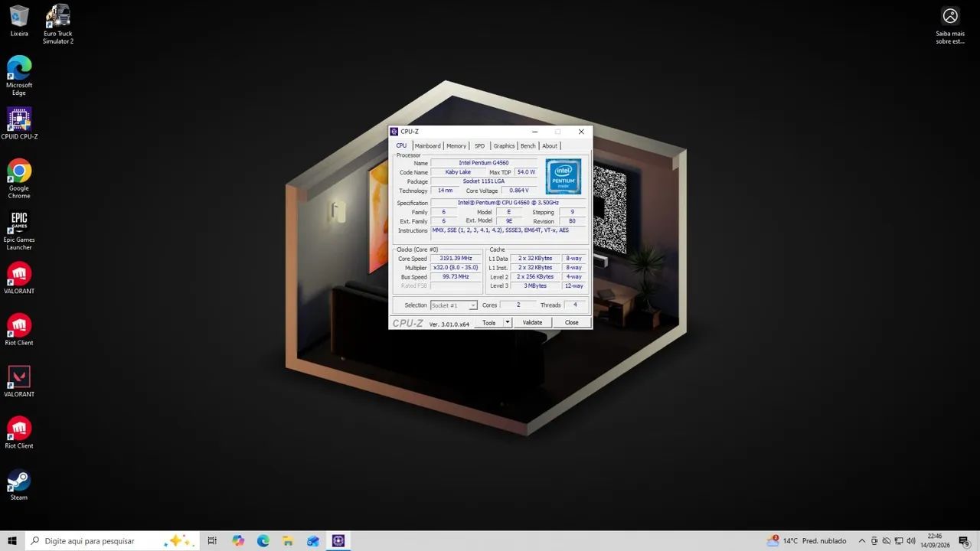The width and height of the screenshot is (980, 551).
Task: Switch to the CPU tab
Action: coord(401,146)
